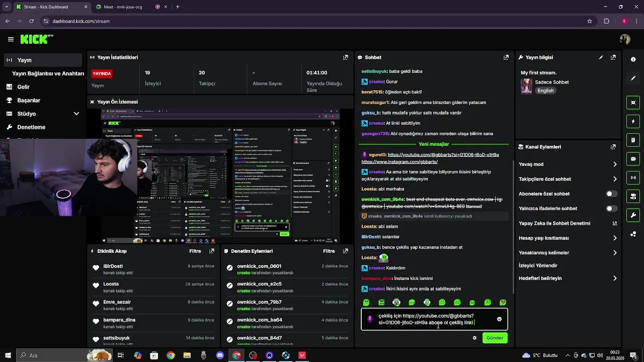Toggle the lightning activity icon in right sidebar

633,121
